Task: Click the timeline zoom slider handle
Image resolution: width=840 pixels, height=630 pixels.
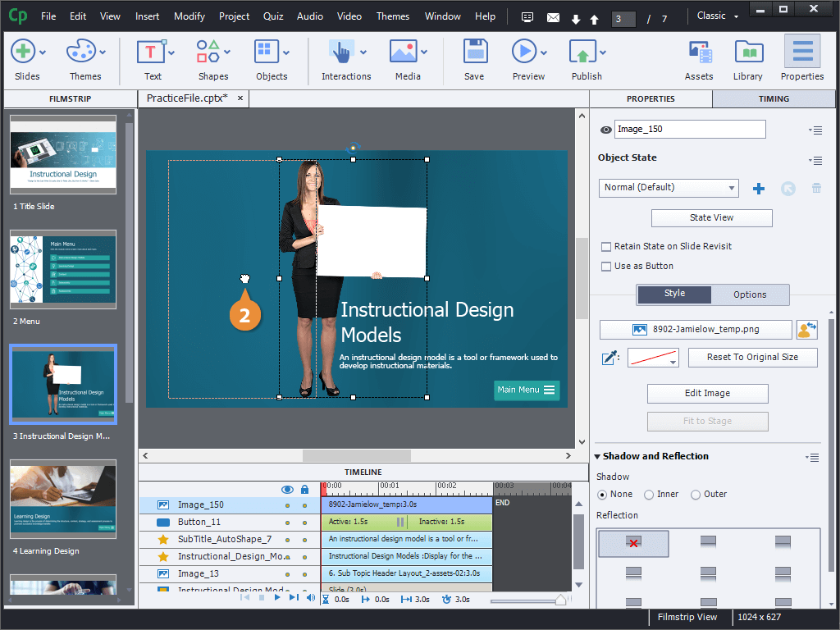Action: (560, 600)
